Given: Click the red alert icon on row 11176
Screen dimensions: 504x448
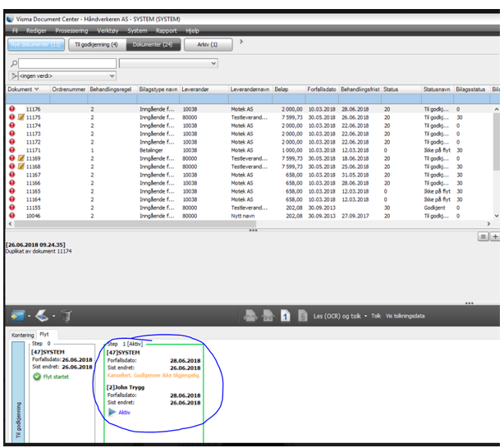Looking at the screenshot, I should coord(11,109).
